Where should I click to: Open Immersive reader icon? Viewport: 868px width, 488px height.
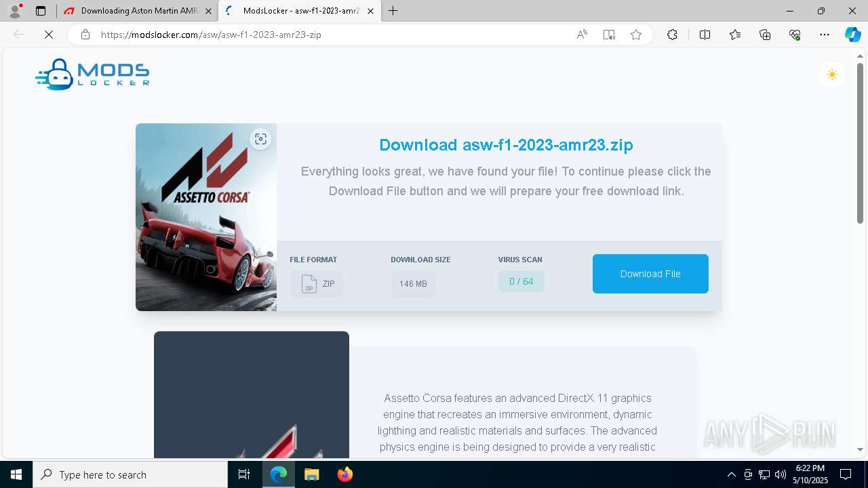pos(609,35)
